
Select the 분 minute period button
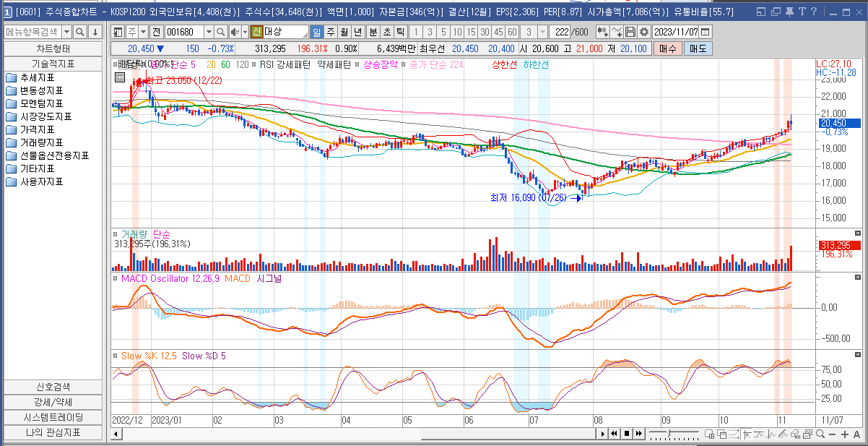[x=373, y=32]
